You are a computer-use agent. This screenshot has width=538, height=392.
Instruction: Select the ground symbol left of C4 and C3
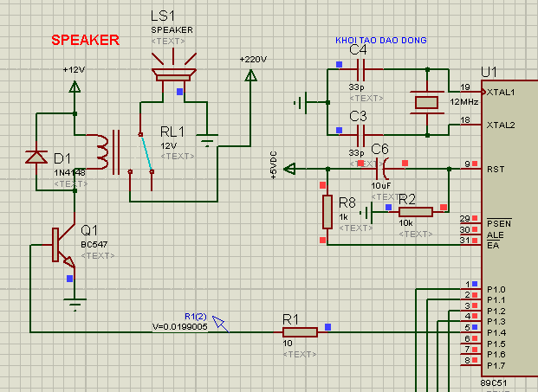(301, 102)
